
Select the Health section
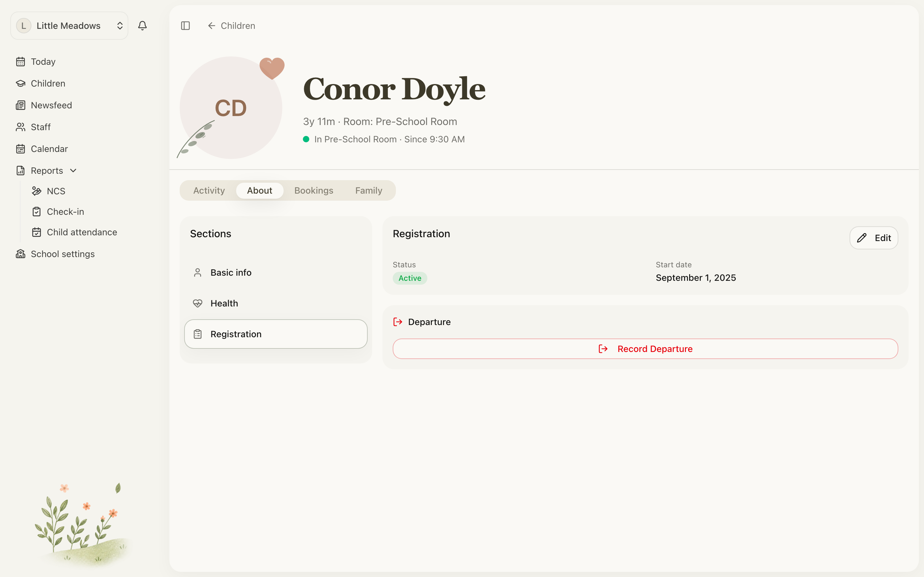pos(276,303)
